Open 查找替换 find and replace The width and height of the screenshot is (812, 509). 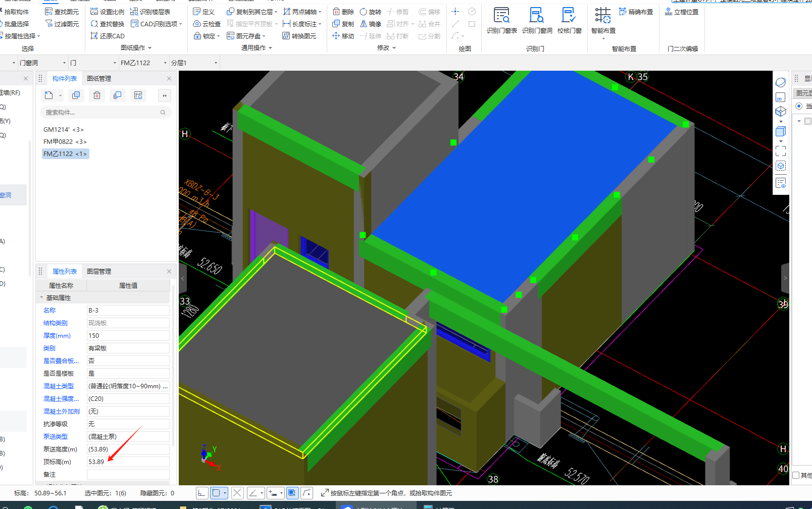pos(107,24)
